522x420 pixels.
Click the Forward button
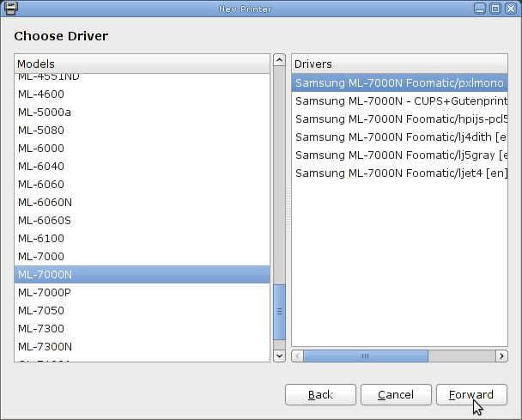tap(471, 395)
